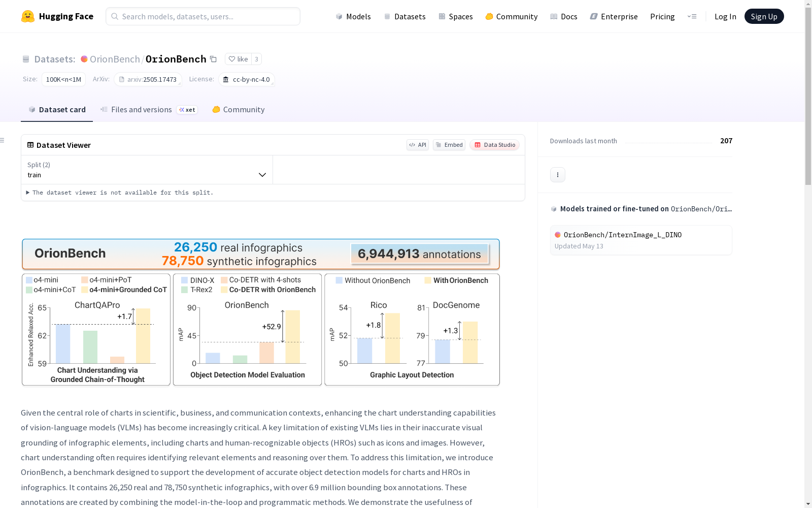Open the Enterprise nav item
The width and height of the screenshot is (812, 508).
click(614, 16)
